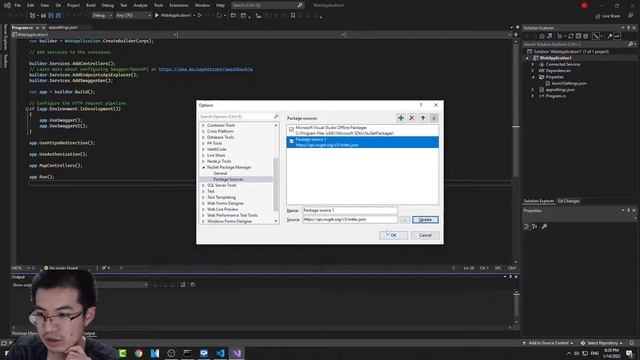
Task: Click Solution Explorer Home icon
Action: coord(542,36)
